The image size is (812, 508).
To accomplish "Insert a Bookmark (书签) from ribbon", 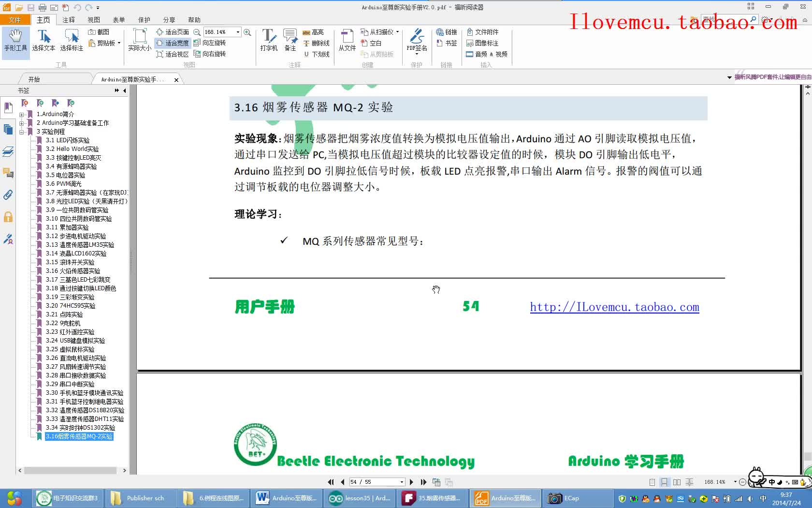I will point(447,43).
